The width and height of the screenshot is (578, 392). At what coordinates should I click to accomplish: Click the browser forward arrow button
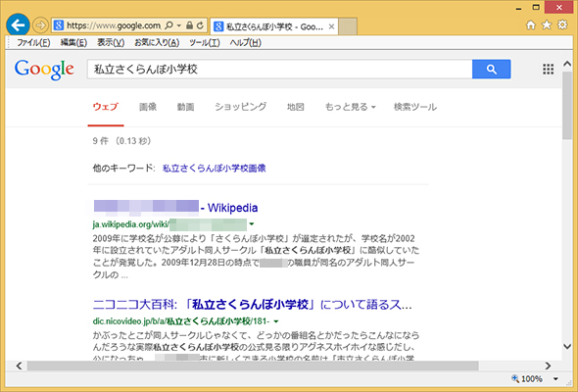pos(40,25)
